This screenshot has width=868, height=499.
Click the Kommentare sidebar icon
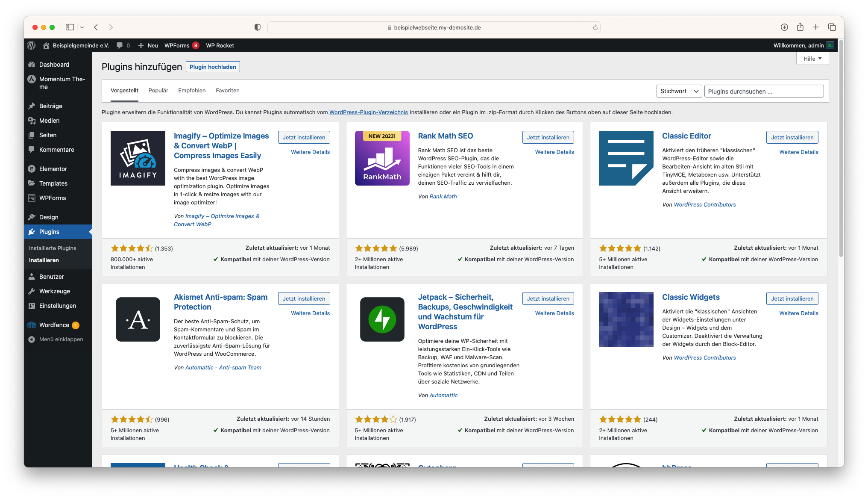pos(32,150)
